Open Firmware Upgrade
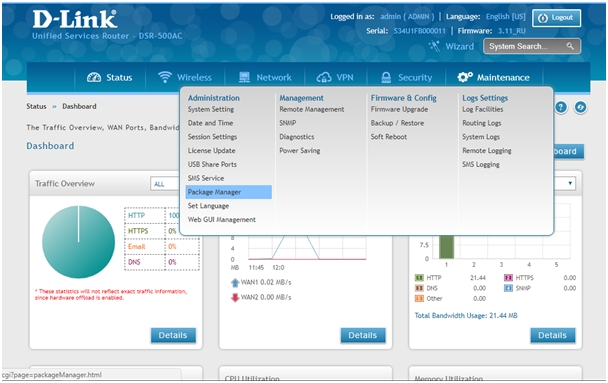The width and height of the screenshot is (608, 383). point(399,109)
